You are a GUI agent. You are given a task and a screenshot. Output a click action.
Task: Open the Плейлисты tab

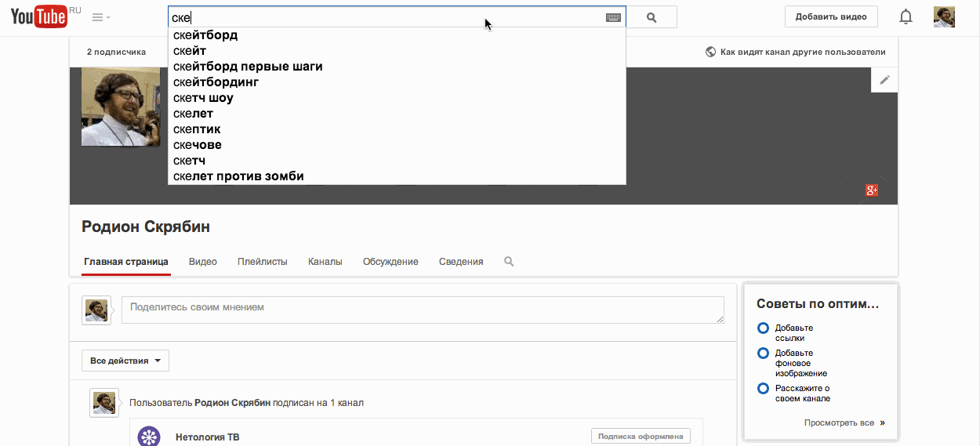click(x=263, y=262)
